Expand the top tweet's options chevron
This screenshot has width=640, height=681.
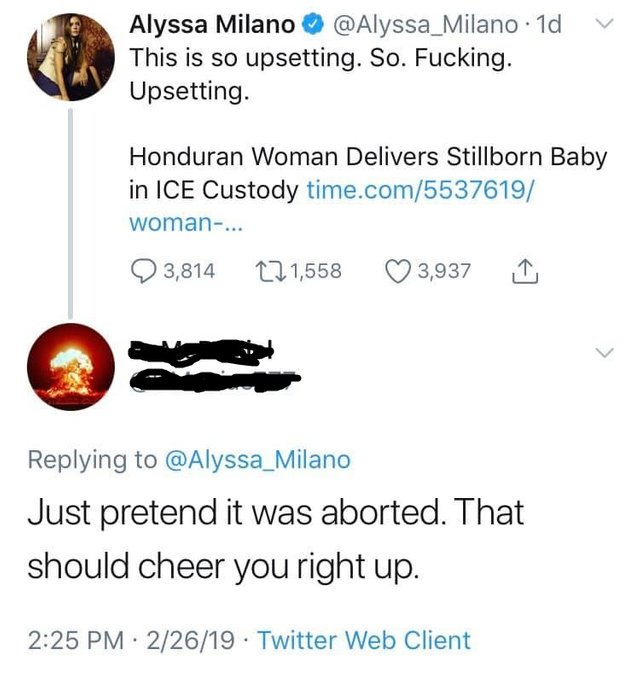tap(602, 25)
